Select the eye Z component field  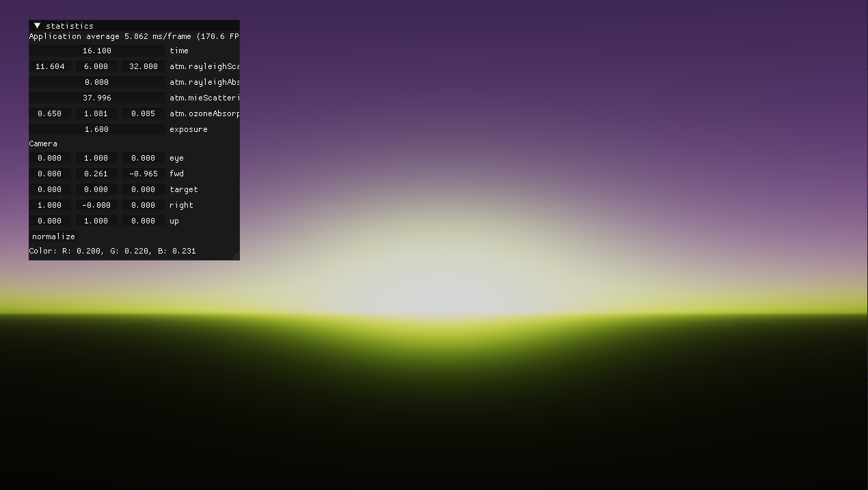click(x=144, y=158)
